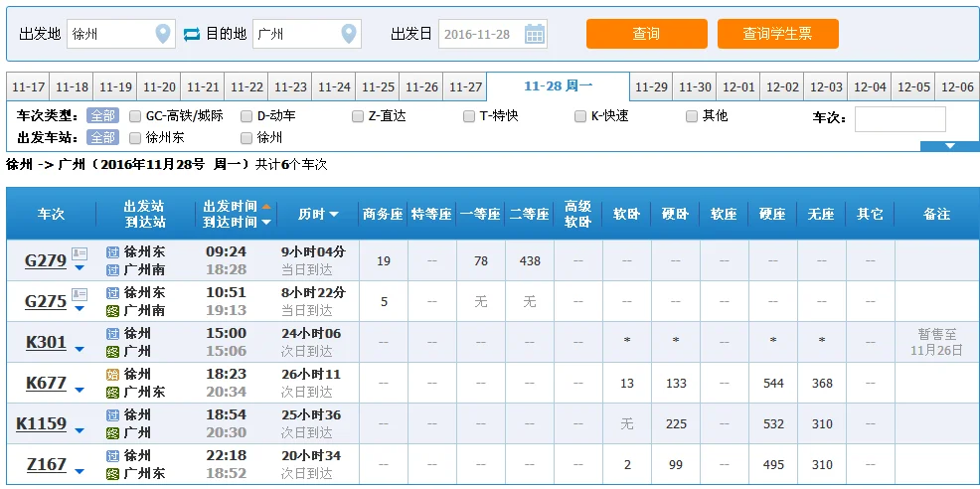Click the 查询 search button
This screenshot has width=980, height=489.
[x=647, y=34]
